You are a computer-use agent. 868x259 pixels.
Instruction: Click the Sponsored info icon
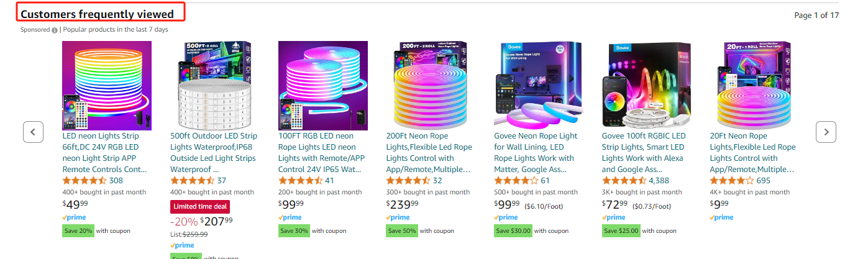pyautogui.click(x=55, y=30)
